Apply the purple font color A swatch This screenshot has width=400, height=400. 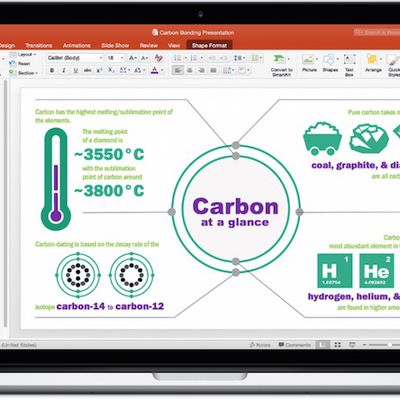pyautogui.click(x=154, y=70)
